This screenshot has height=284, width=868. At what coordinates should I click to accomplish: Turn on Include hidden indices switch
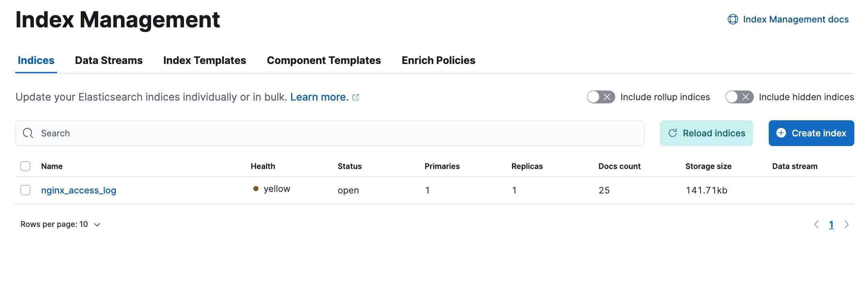[739, 97]
